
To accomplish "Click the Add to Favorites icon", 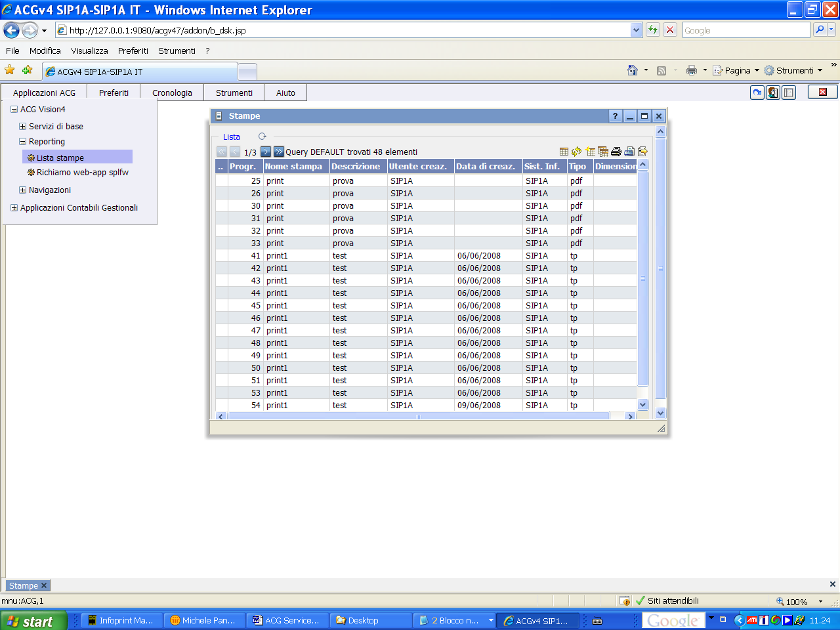I will pyautogui.click(x=27, y=70).
